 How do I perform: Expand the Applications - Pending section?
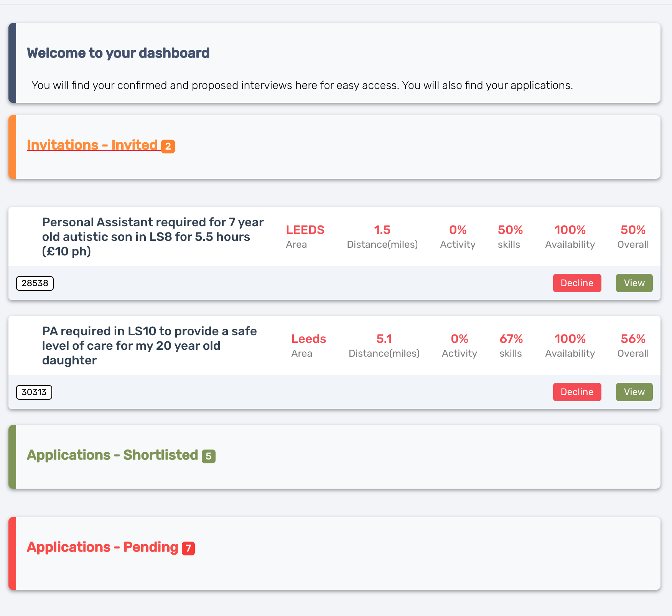(102, 547)
